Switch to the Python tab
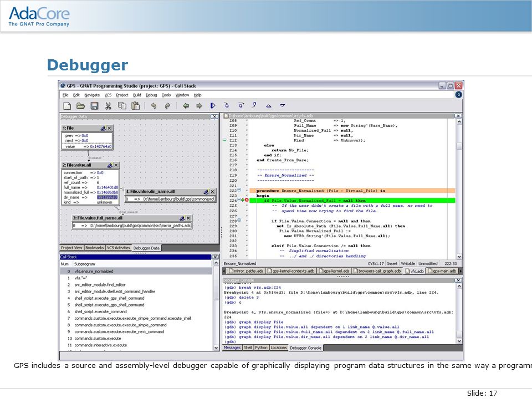This screenshot has height=399, width=532. pyautogui.click(x=261, y=348)
